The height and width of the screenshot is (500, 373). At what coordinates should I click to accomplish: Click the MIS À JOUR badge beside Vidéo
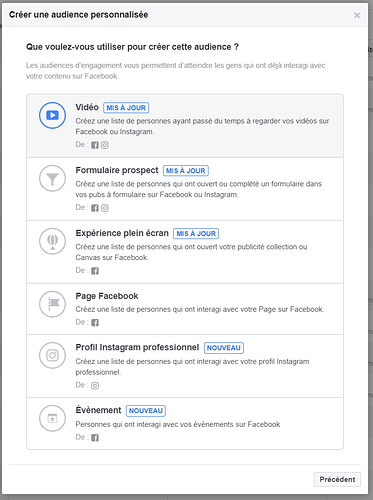(126, 108)
